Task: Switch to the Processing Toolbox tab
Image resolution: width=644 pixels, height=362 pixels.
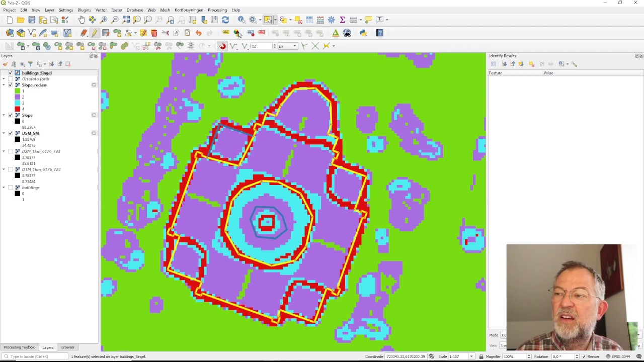Action: coord(19,347)
